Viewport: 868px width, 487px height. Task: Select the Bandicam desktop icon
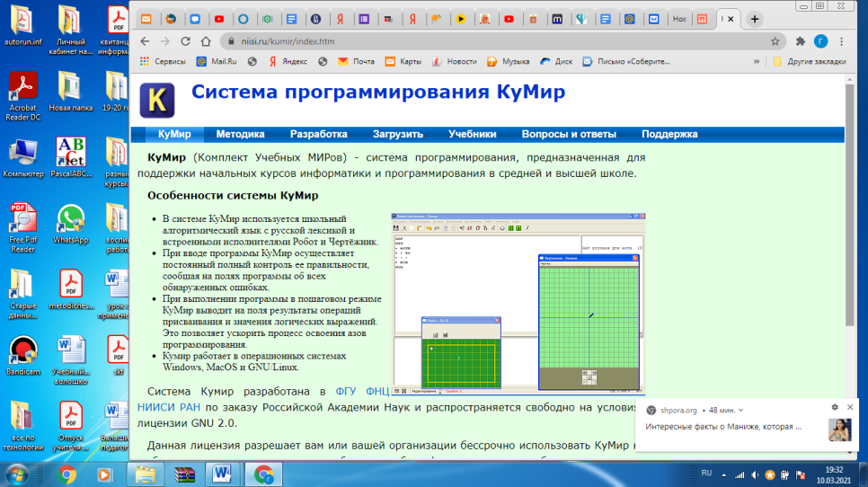22,357
